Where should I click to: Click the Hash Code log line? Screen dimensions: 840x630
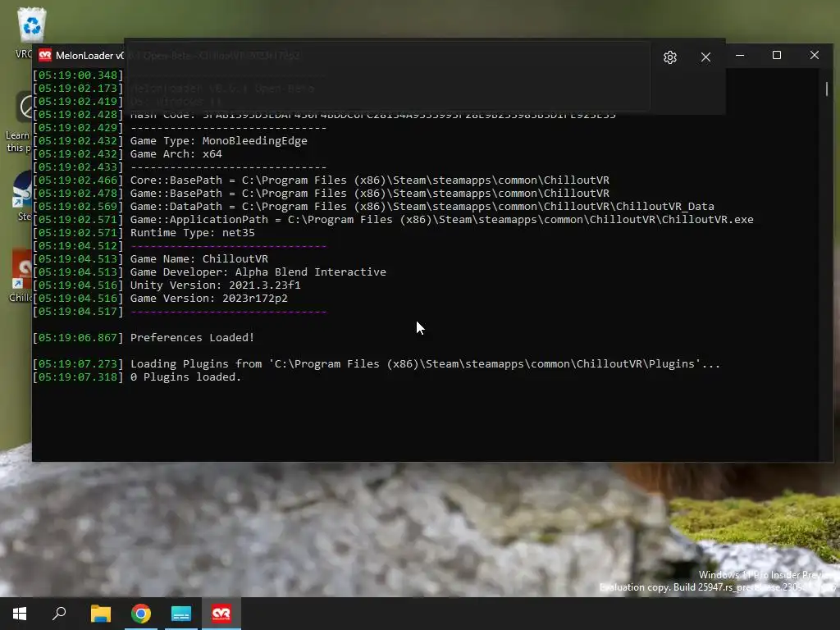373,115
